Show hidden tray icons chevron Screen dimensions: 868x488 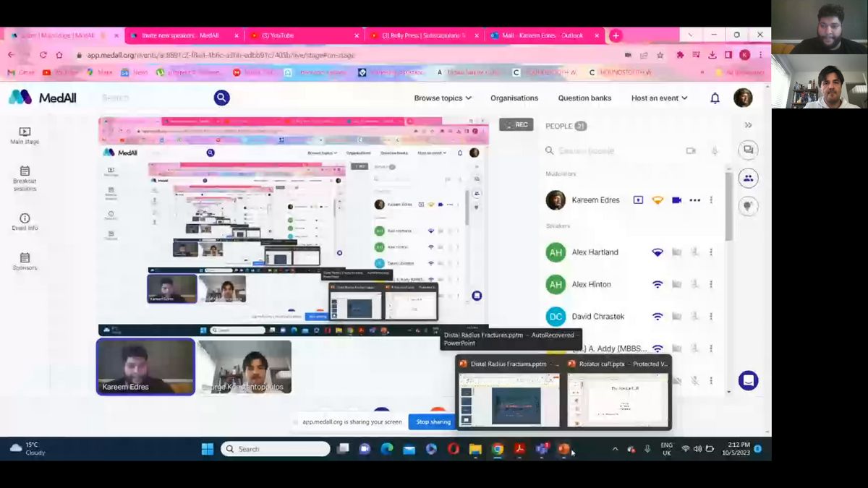click(615, 449)
